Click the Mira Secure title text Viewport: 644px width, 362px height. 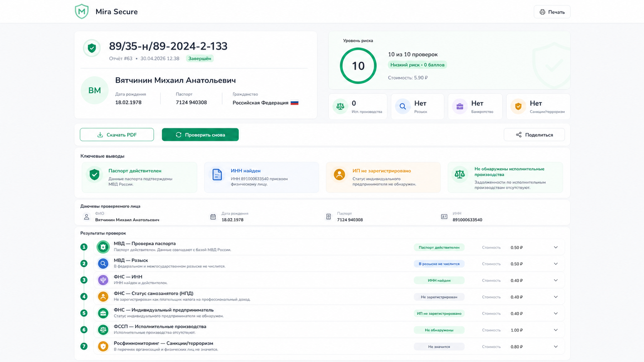tap(117, 12)
